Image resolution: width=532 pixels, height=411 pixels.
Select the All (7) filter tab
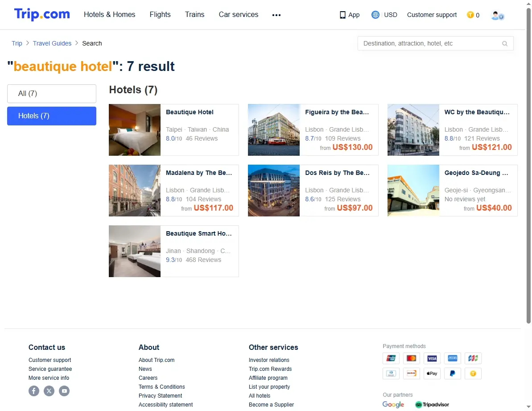coord(52,94)
